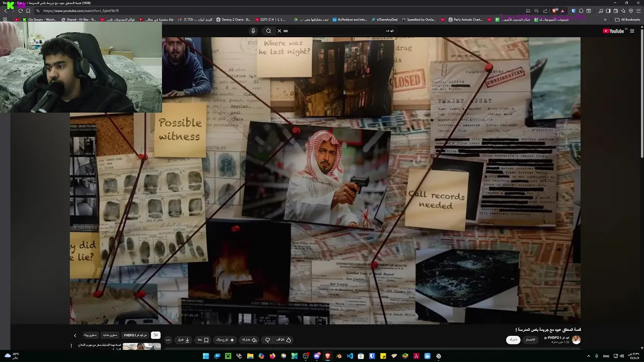Open the 'Speedtest by Ookla' bookmark

[419, 20]
